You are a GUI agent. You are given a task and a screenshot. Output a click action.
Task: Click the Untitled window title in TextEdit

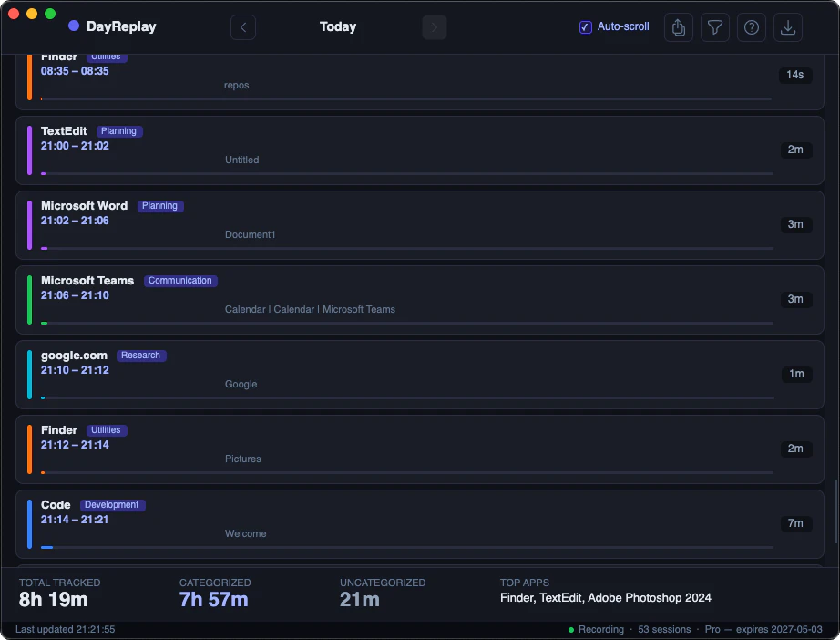242,160
